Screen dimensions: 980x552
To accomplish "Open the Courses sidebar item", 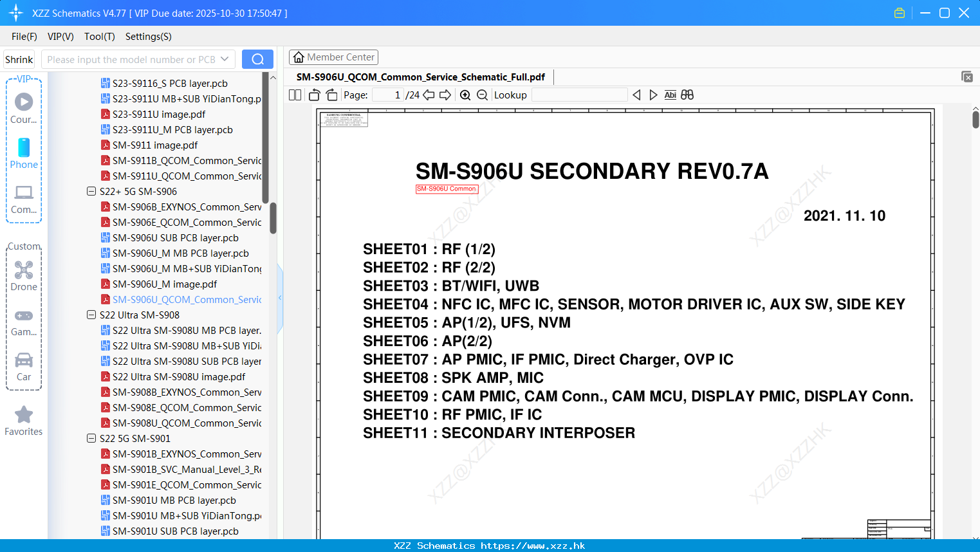I will click(24, 108).
